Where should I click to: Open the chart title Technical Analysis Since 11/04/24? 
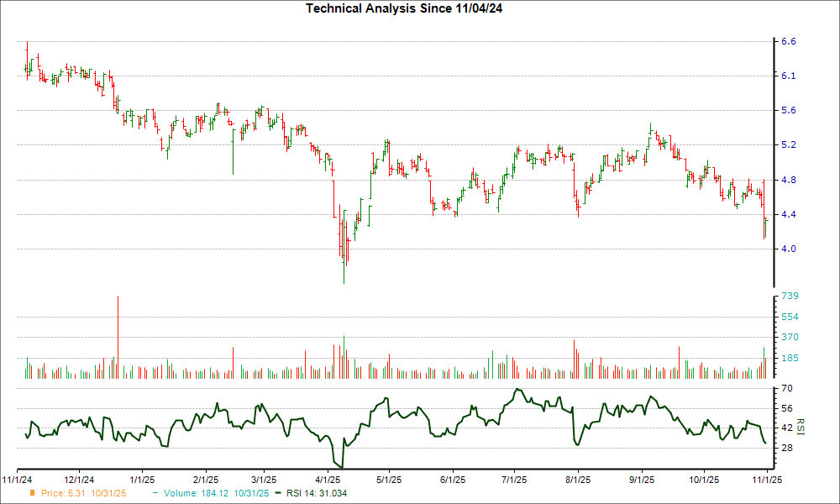click(404, 8)
